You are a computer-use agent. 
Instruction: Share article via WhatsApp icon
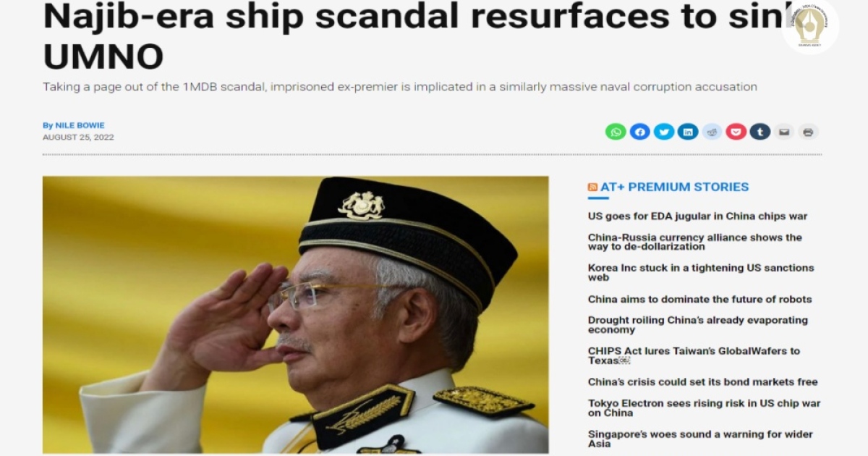(616, 132)
